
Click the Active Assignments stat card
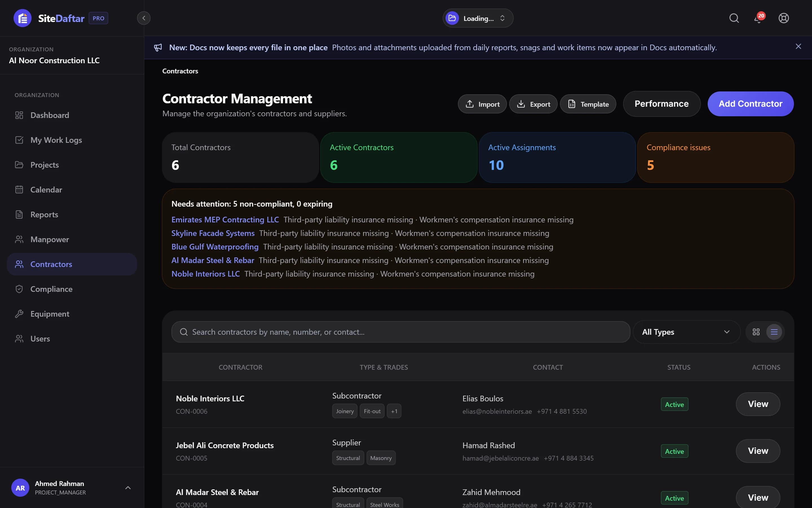pyautogui.click(x=557, y=157)
